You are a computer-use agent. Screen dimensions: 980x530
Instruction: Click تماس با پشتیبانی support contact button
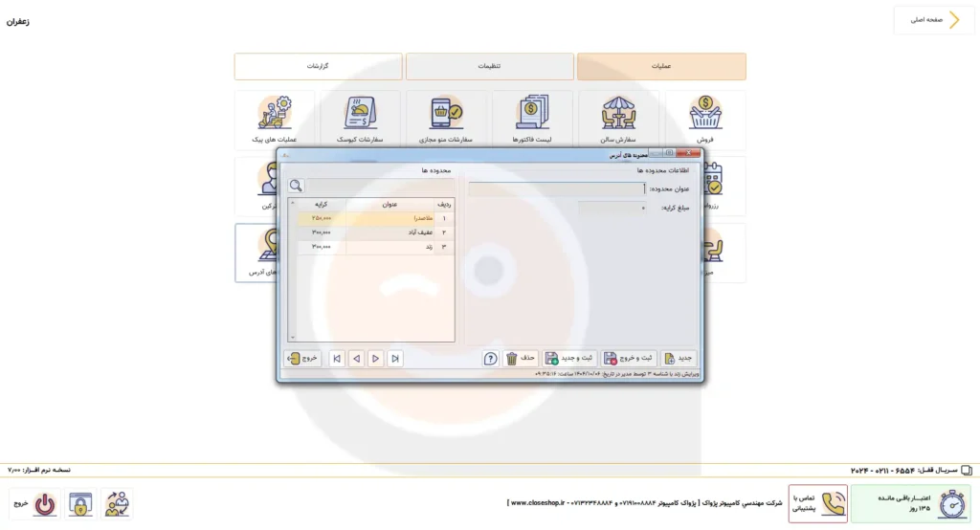tap(817, 503)
